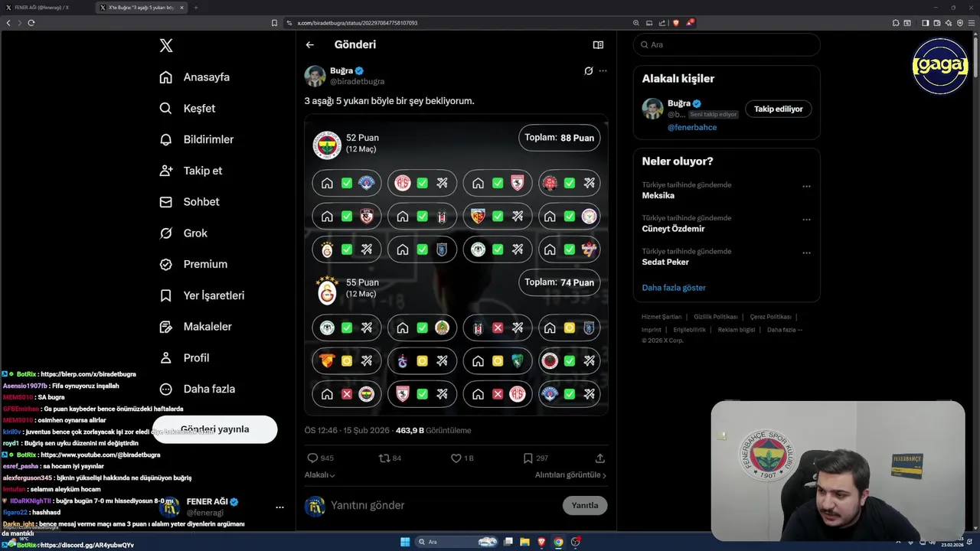This screenshot has width=980, height=551.
Task: Click the zoom magnifier icon in address bar
Action: tap(635, 23)
